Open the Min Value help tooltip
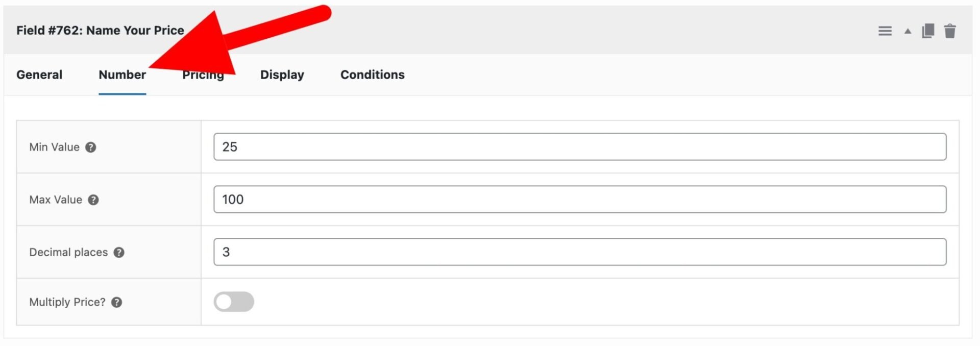This screenshot has height=346, width=980. (x=90, y=147)
